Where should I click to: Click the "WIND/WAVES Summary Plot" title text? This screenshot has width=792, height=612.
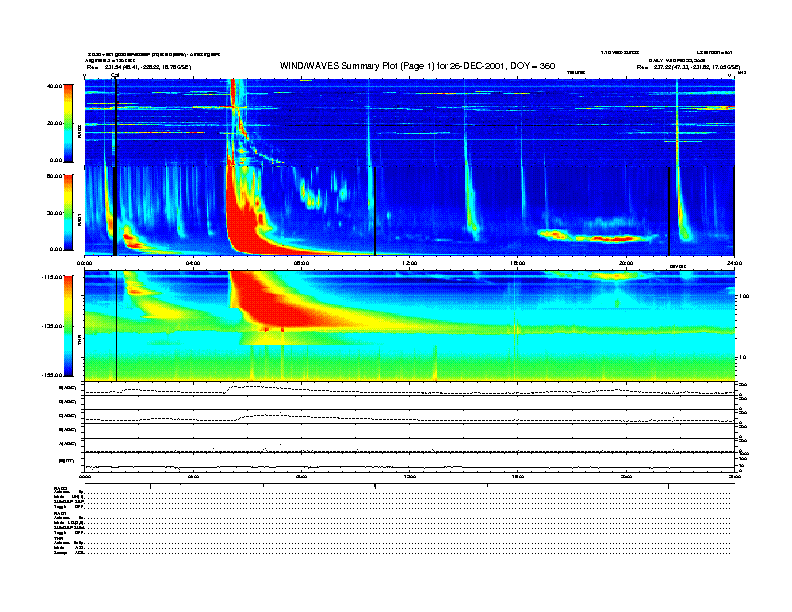[339, 66]
